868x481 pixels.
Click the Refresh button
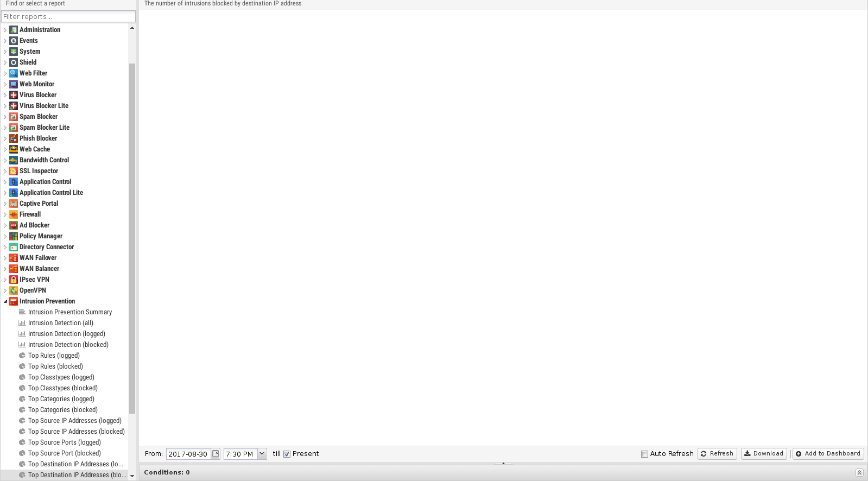[717, 454]
